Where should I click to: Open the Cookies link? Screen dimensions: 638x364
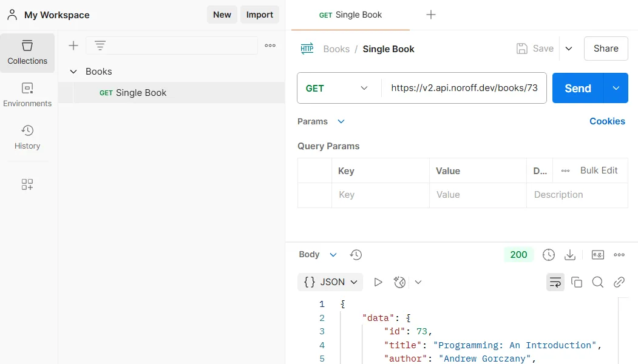pos(607,121)
